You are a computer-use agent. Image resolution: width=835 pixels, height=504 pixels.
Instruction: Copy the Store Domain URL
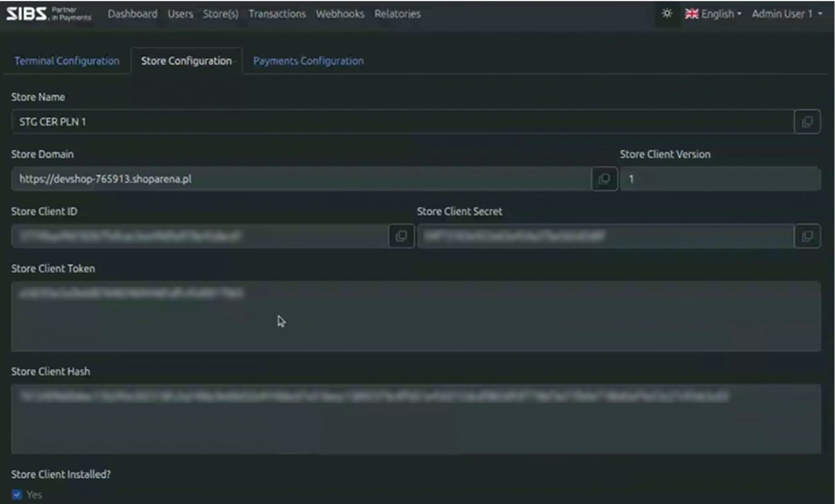[604, 179]
